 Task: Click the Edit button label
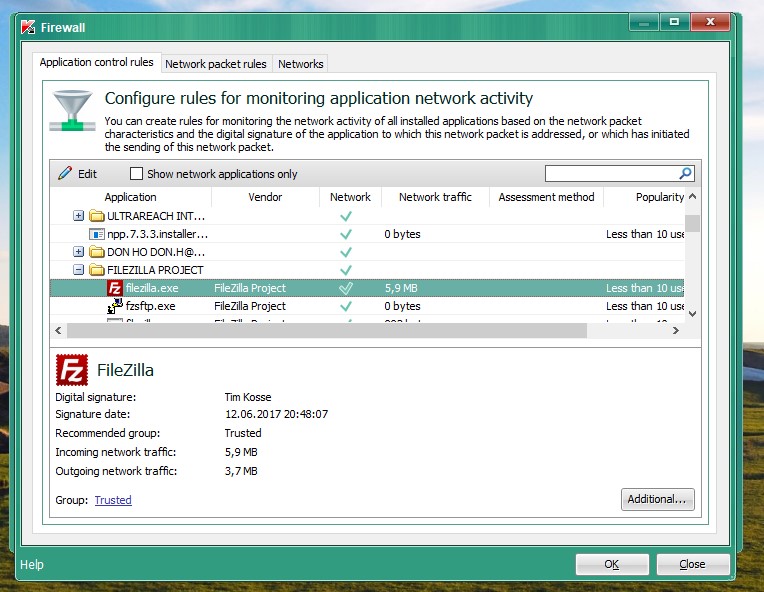point(87,174)
